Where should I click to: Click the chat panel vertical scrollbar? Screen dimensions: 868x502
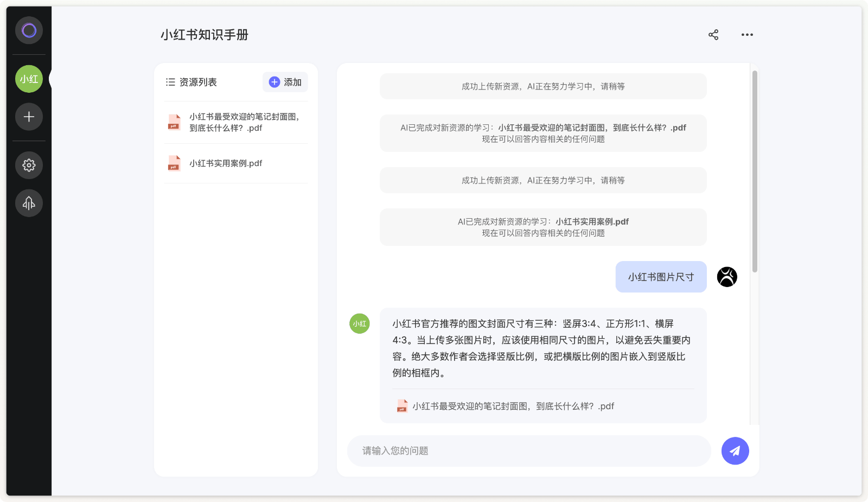click(755, 171)
